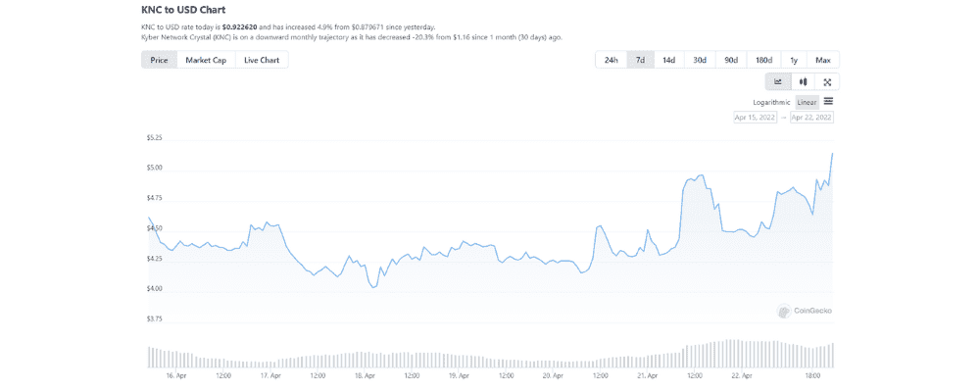Image resolution: width=980 pixels, height=392 pixels.
Task: Set the time range to 24h
Action: pos(611,61)
